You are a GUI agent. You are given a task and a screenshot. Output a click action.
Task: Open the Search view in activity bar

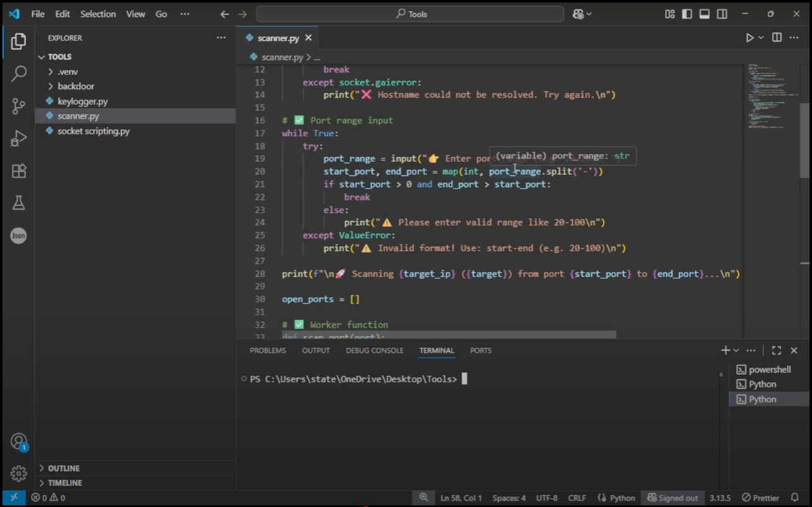click(x=19, y=73)
